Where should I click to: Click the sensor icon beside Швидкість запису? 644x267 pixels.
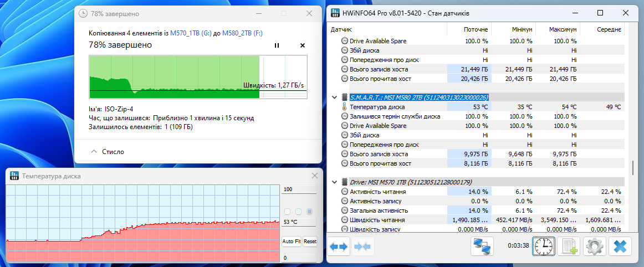(x=344, y=229)
